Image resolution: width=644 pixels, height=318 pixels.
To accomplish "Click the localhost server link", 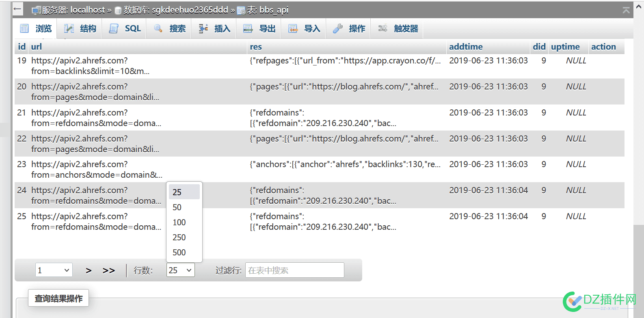I will [x=88, y=10].
